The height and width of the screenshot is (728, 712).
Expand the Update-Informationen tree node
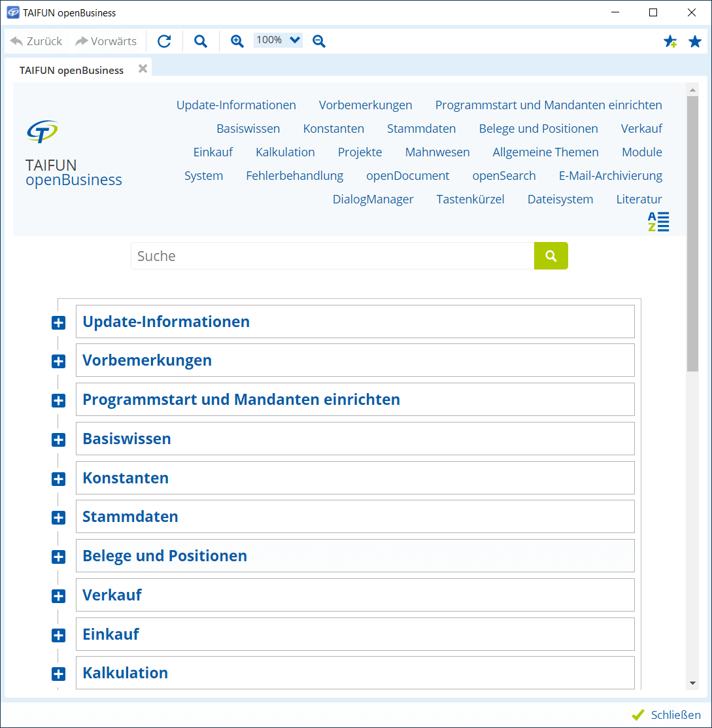click(58, 322)
